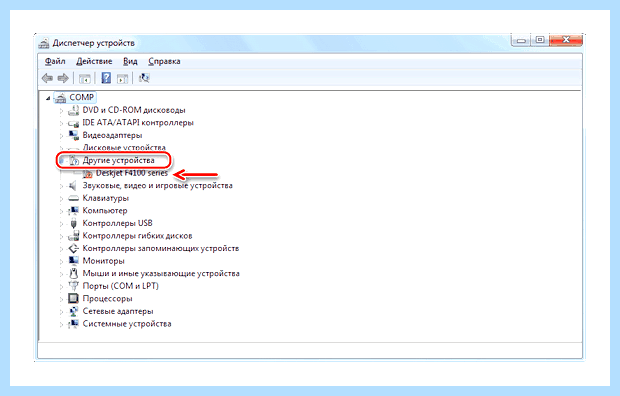Toggle the console tree pane icon
Screen dimensions: 620x396
[85, 78]
